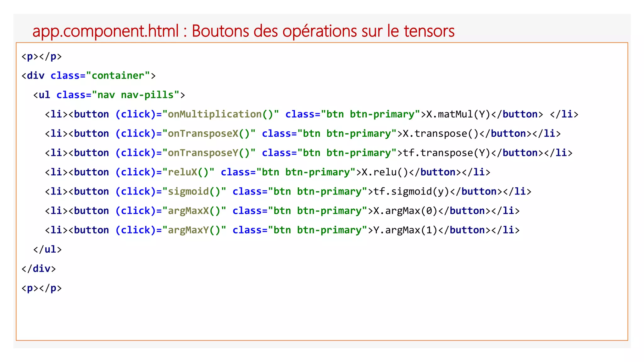Click the final '<p></p>' line at bottom
Screen dimensions: 644x362
(x=42, y=288)
